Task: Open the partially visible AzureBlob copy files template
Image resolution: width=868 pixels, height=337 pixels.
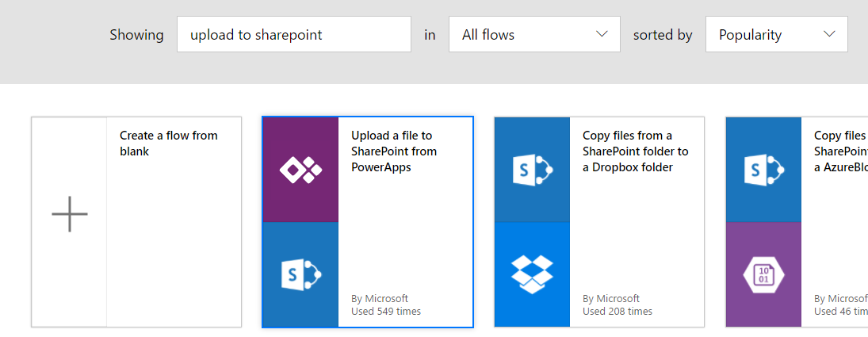Action: [x=839, y=151]
